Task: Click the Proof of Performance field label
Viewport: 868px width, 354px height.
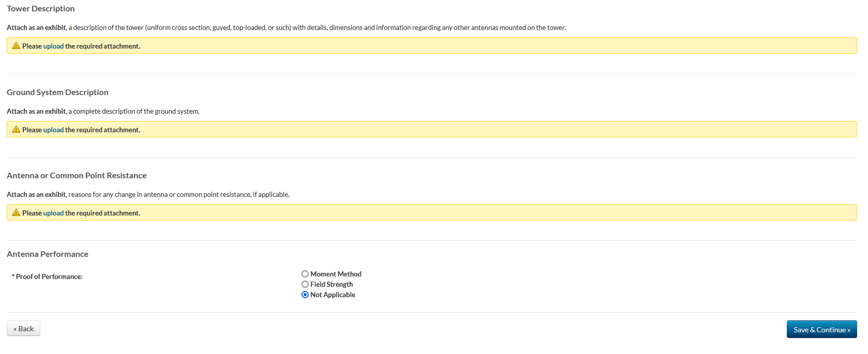Action: click(49, 277)
